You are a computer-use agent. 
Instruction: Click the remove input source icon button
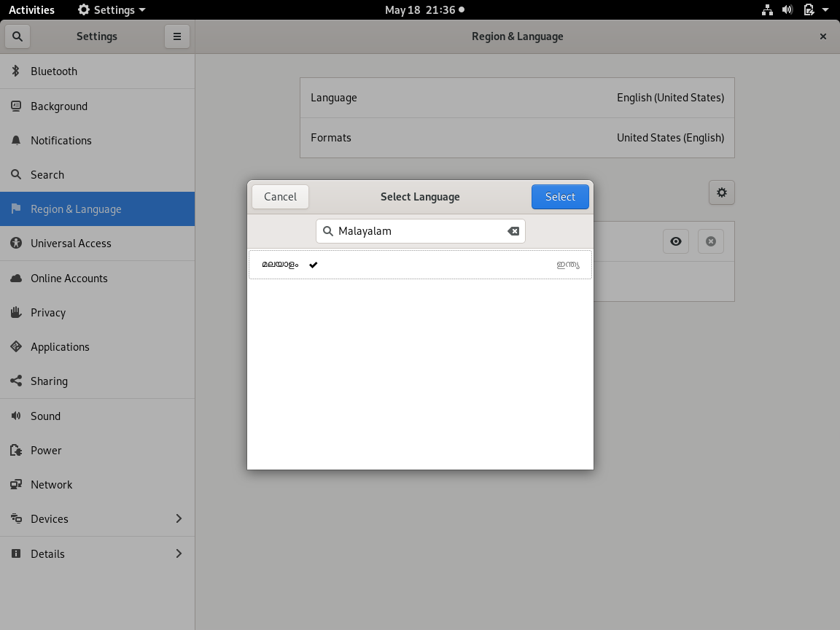[710, 241]
